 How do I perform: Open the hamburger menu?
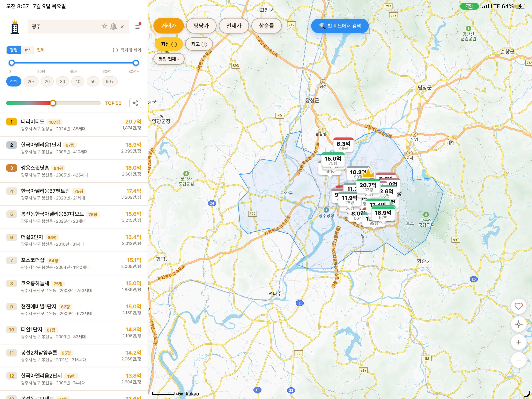(137, 27)
